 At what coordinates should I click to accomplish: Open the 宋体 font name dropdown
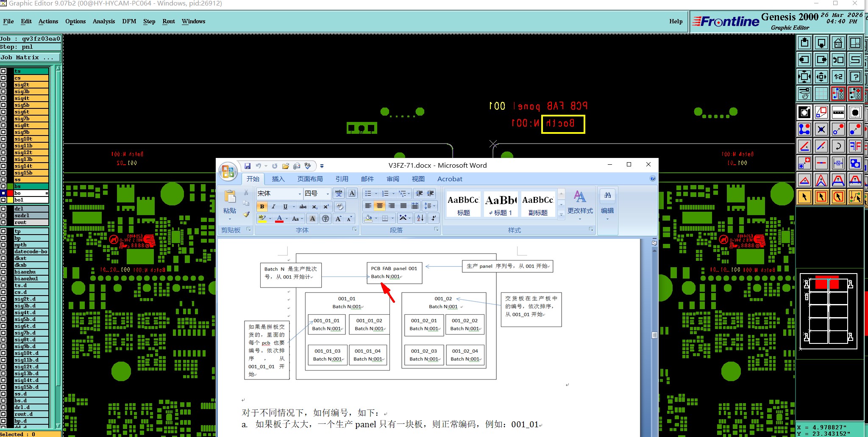point(300,194)
